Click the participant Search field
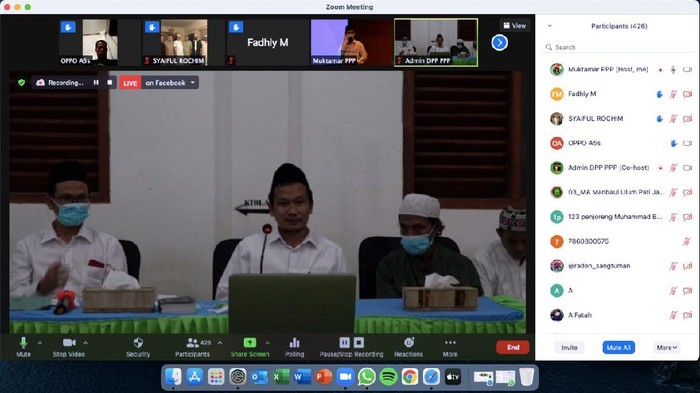 pyautogui.click(x=618, y=47)
